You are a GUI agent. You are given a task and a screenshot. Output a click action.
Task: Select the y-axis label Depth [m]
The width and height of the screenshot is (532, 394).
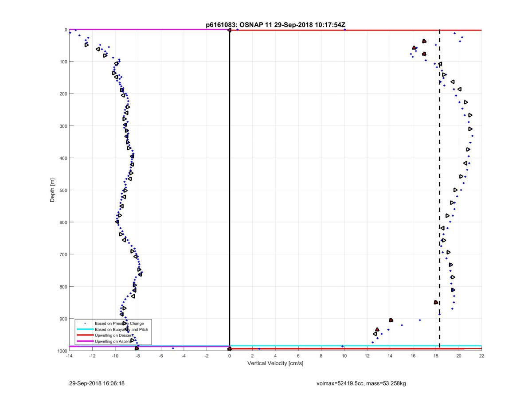tap(52, 190)
